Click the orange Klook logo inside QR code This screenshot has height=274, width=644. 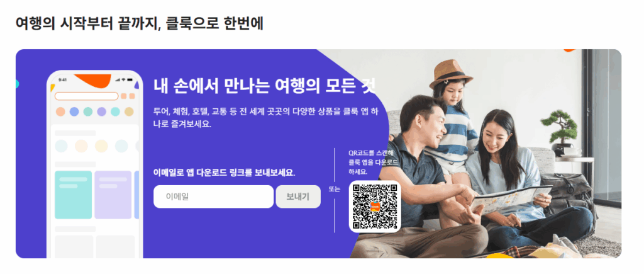[x=375, y=207]
